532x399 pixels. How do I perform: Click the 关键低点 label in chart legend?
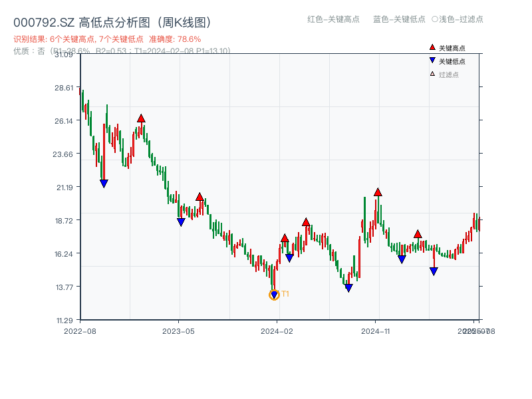tap(452, 61)
